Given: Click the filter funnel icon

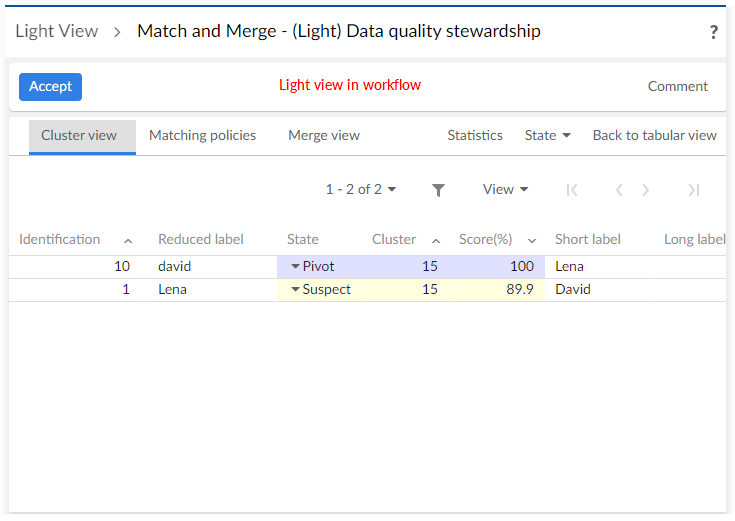Looking at the screenshot, I should click(438, 190).
